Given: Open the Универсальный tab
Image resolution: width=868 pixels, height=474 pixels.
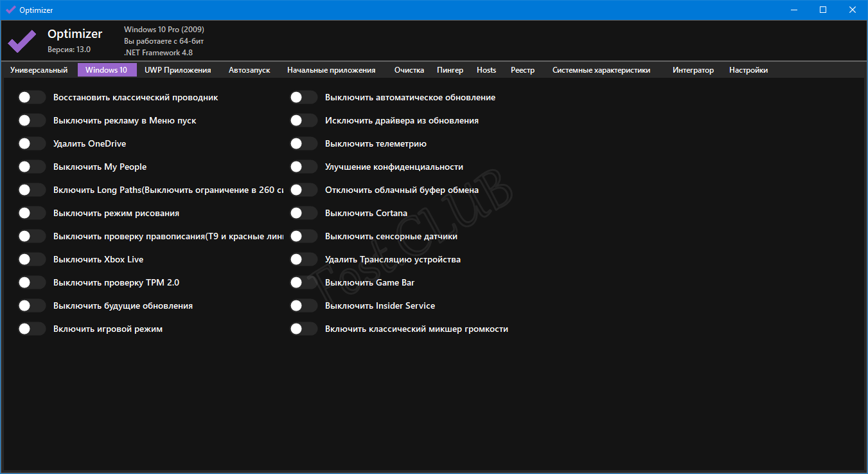Looking at the screenshot, I should [39, 70].
